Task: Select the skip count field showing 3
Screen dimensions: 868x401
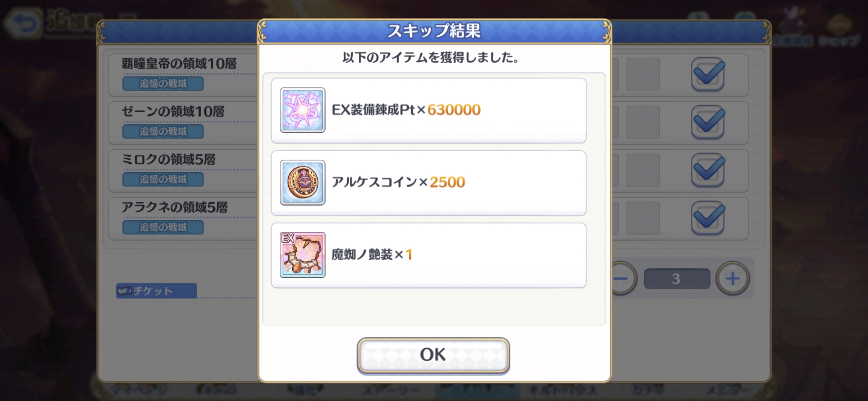Action: click(677, 278)
